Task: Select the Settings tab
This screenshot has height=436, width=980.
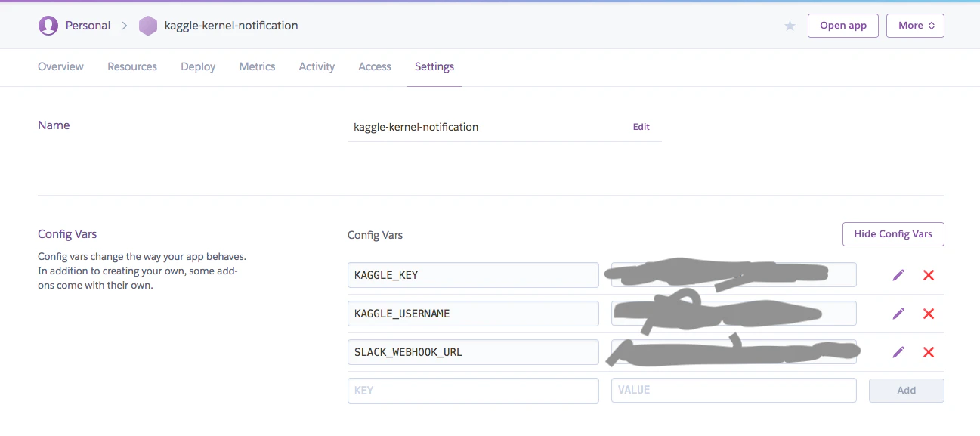Action: coord(434,66)
